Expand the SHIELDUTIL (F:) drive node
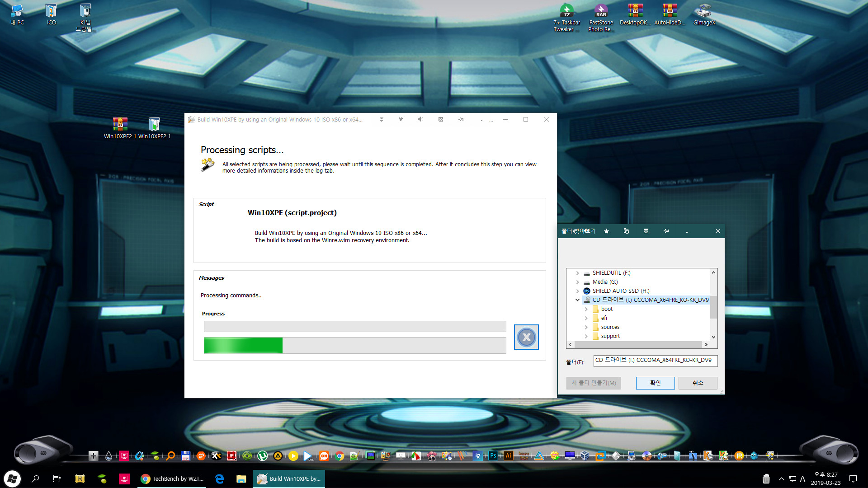 (x=577, y=273)
